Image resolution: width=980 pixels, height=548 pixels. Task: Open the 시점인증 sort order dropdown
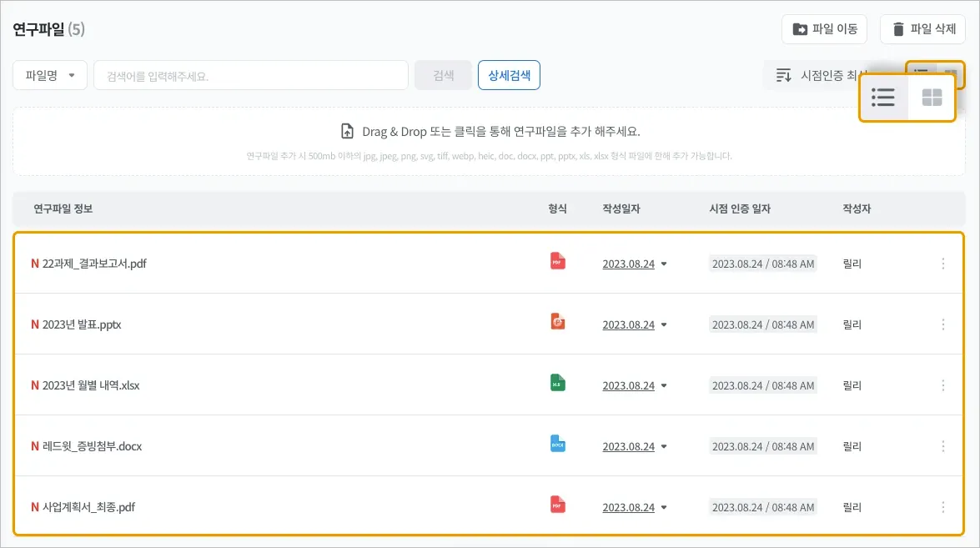tap(820, 76)
